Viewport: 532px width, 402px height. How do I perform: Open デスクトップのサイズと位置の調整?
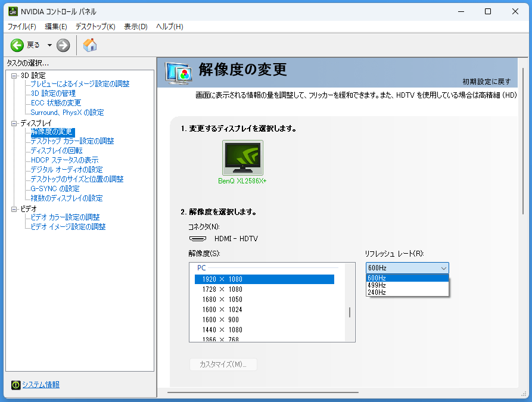(x=77, y=179)
